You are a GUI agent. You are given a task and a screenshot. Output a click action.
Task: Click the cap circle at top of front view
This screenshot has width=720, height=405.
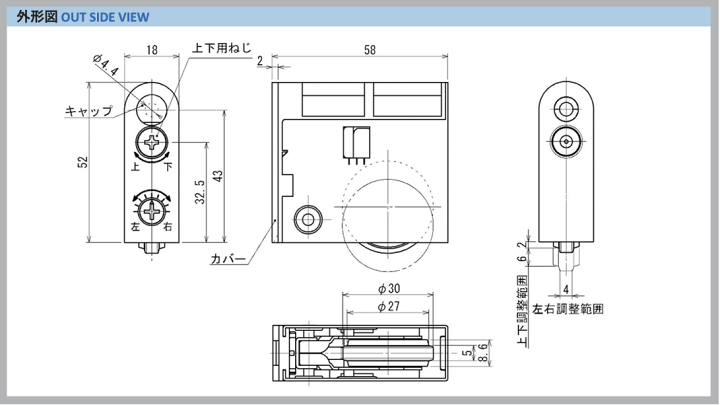click(153, 106)
